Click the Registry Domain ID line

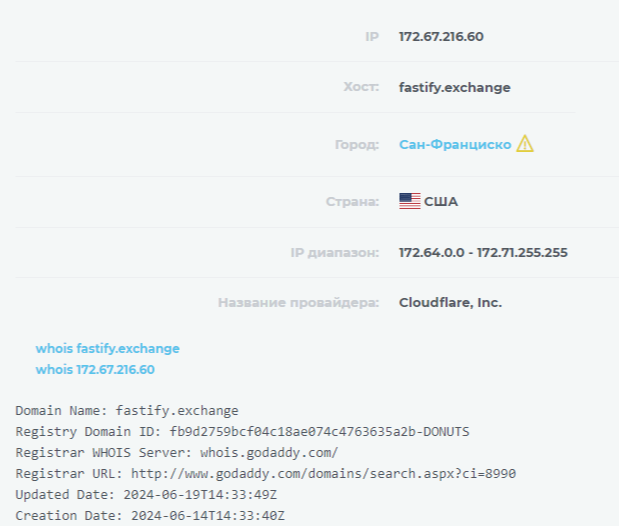[242, 431]
